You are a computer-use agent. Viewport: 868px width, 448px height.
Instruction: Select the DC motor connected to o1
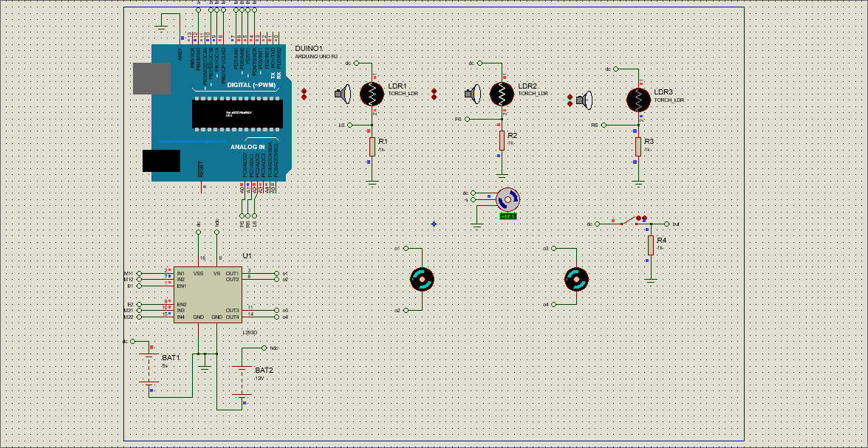click(x=422, y=280)
